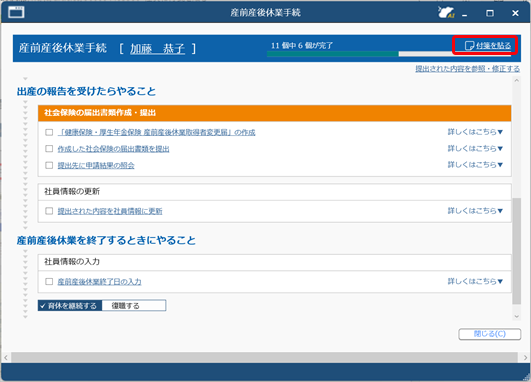Click the 社員情報の更新 section header
This screenshot has height=382, width=531.
point(274,192)
